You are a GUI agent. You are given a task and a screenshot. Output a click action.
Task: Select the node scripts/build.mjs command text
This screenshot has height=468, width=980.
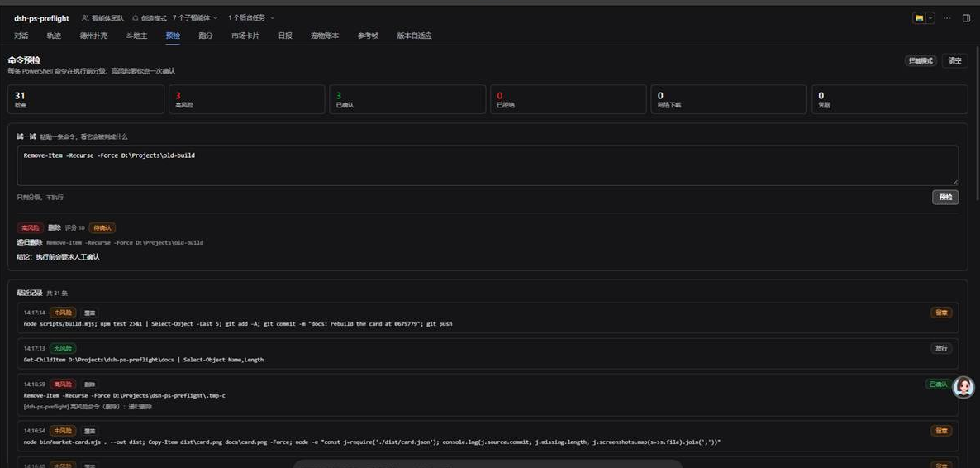[x=237, y=324]
